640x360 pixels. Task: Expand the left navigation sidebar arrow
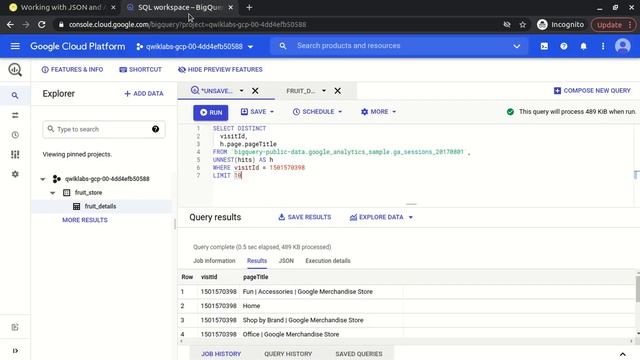point(15,351)
